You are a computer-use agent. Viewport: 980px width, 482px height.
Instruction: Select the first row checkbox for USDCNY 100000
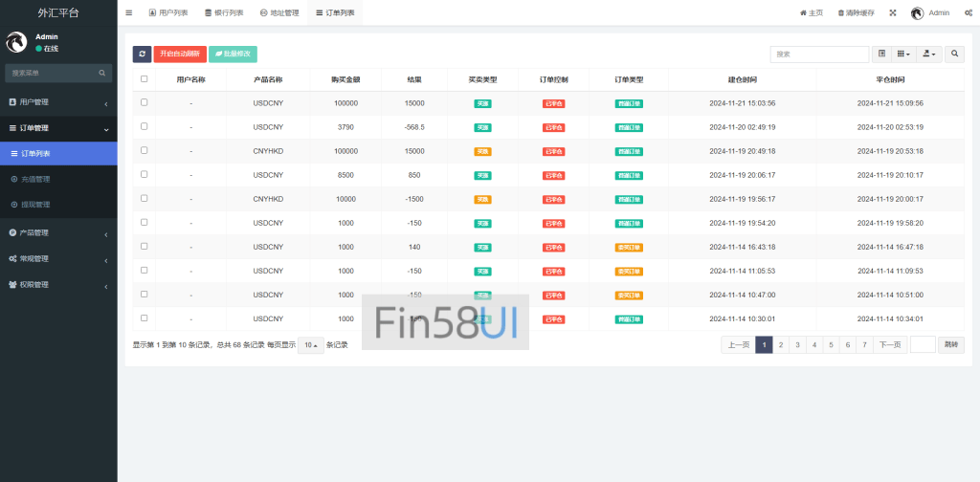[x=145, y=102]
